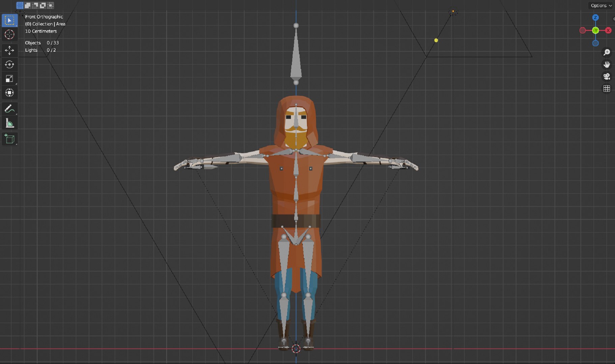This screenshot has height=364, width=615.
Task: Click the blue Z axis gizmo handle
Action: [595, 18]
